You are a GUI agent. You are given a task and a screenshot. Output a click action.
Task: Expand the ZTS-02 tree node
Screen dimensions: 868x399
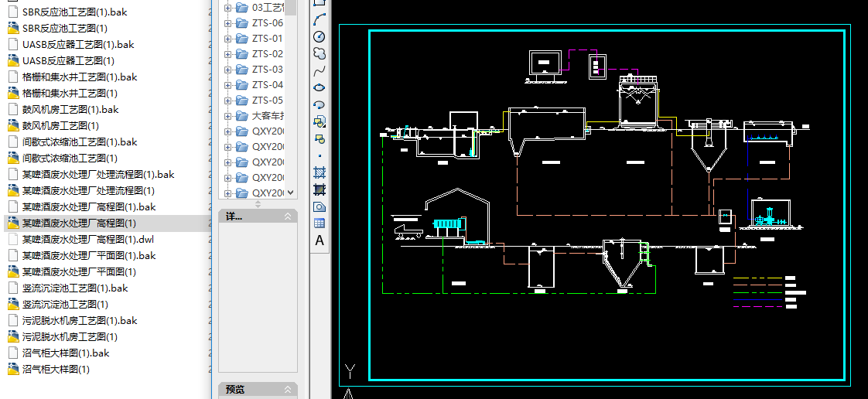(227, 54)
